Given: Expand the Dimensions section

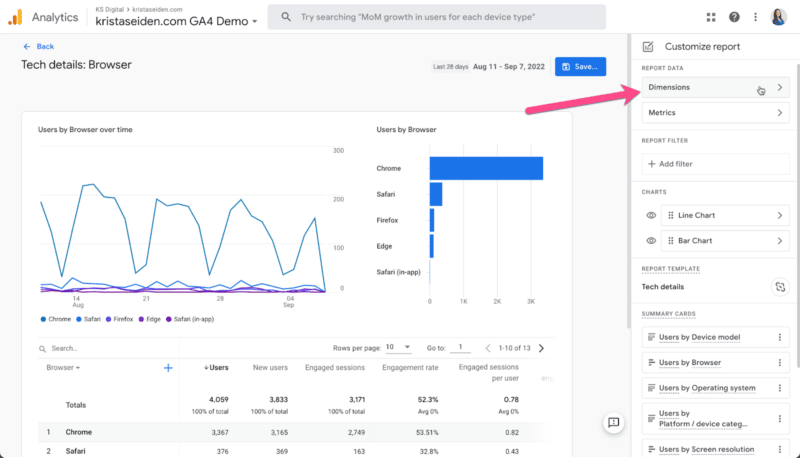Looking at the screenshot, I should (x=716, y=88).
